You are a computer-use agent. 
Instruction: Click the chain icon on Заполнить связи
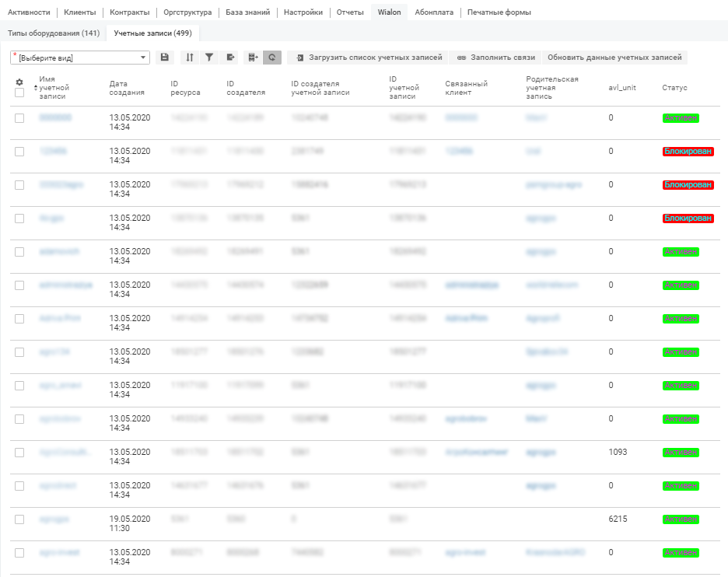click(x=461, y=58)
